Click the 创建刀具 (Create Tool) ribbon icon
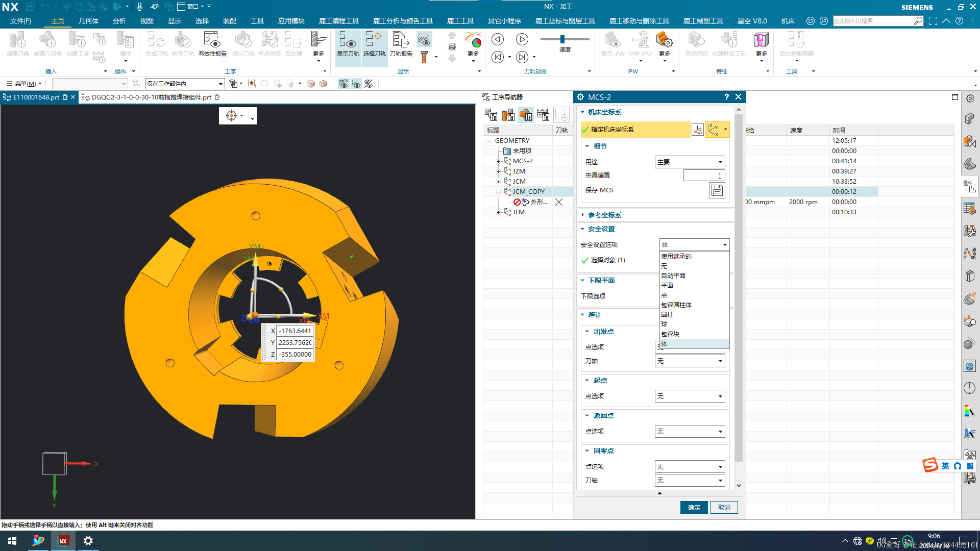The width and height of the screenshot is (980, 551). [17, 44]
